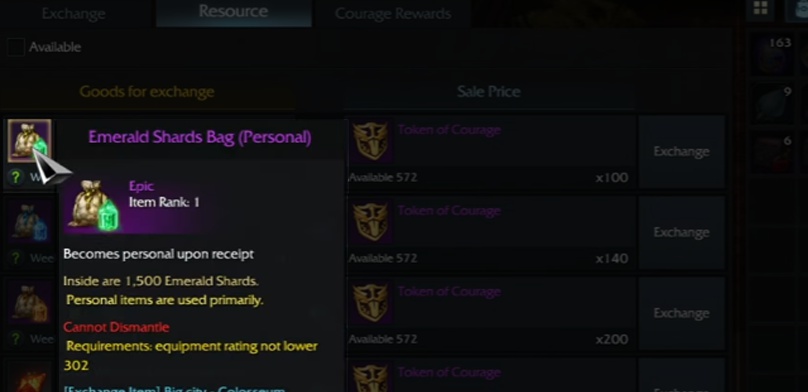Select inventory slot showing count 9
This screenshot has height=392, width=808.
[771, 104]
